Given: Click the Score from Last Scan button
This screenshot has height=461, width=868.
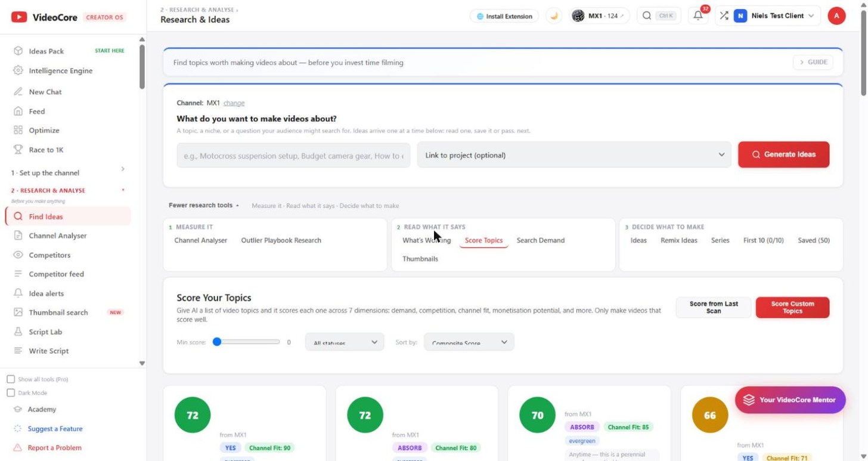Looking at the screenshot, I should tap(714, 307).
